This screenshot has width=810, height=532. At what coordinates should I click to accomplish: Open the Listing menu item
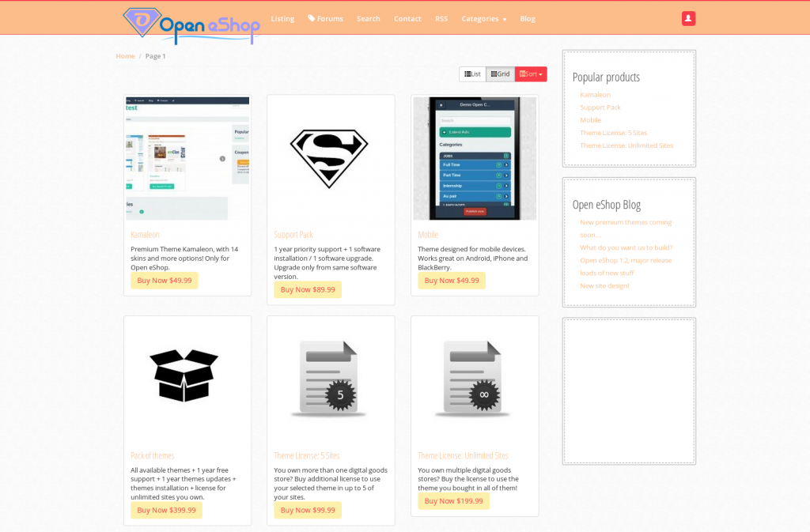click(x=282, y=19)
